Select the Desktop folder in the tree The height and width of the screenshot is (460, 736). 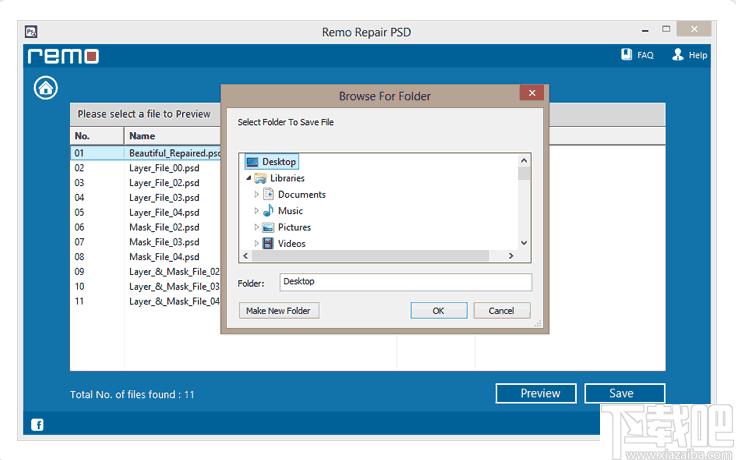271,161
